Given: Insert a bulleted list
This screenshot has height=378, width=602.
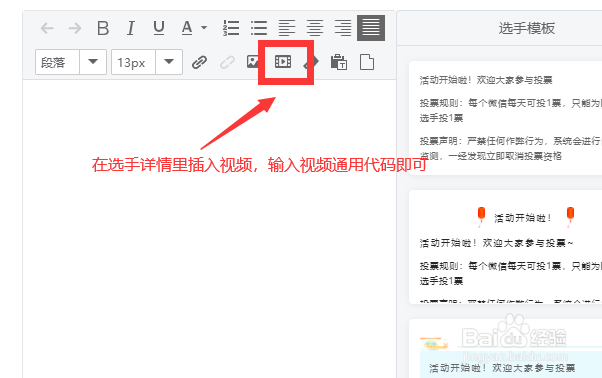Looking at the screenshot, I should [x=259, y=28].
